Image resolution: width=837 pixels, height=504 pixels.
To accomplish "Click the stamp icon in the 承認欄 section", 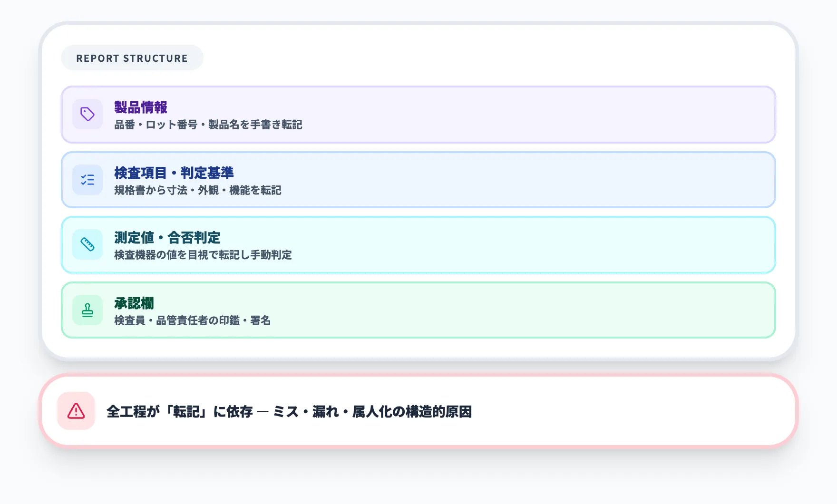I will point(88,310).
